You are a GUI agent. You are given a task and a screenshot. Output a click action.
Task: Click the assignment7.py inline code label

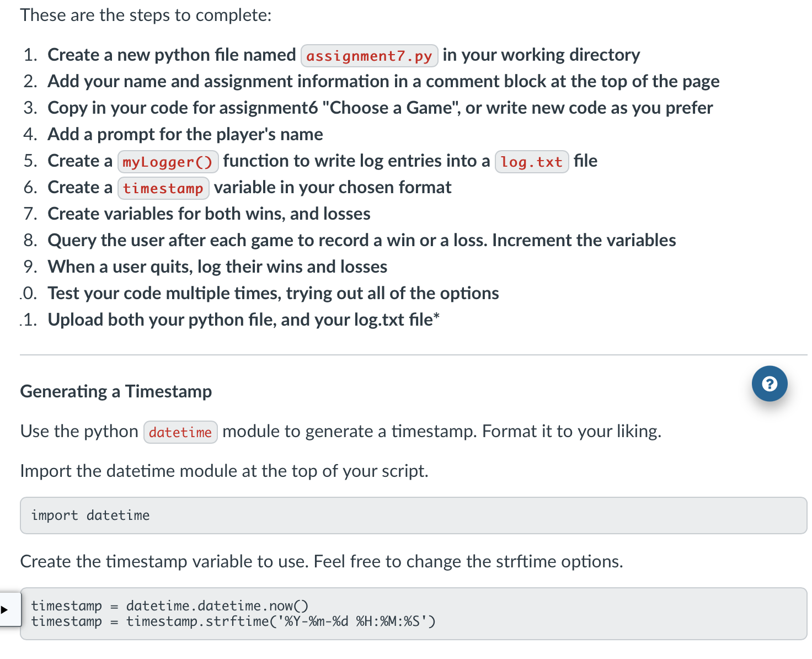369,56
